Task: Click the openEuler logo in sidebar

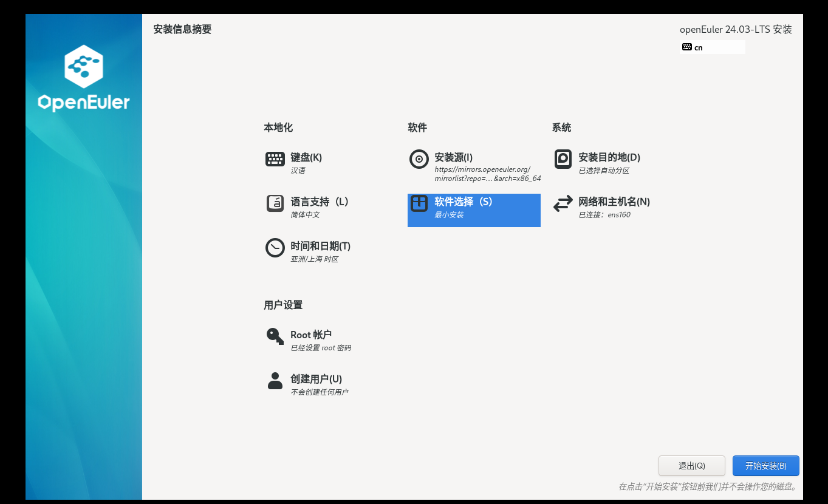Action: [x=84, y=78]
